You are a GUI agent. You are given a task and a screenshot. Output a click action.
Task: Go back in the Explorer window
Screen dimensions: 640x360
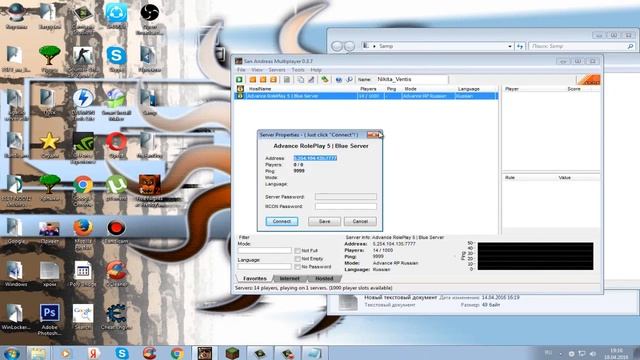click(337, 47)
